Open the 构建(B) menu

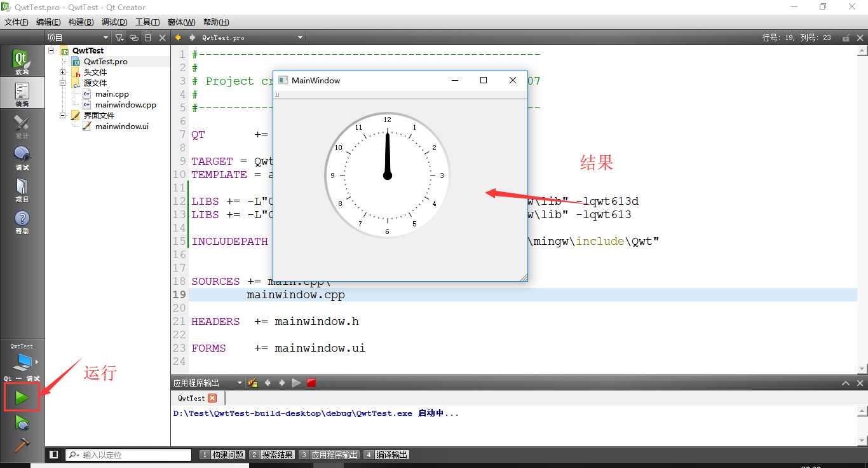tap(81, 22)
